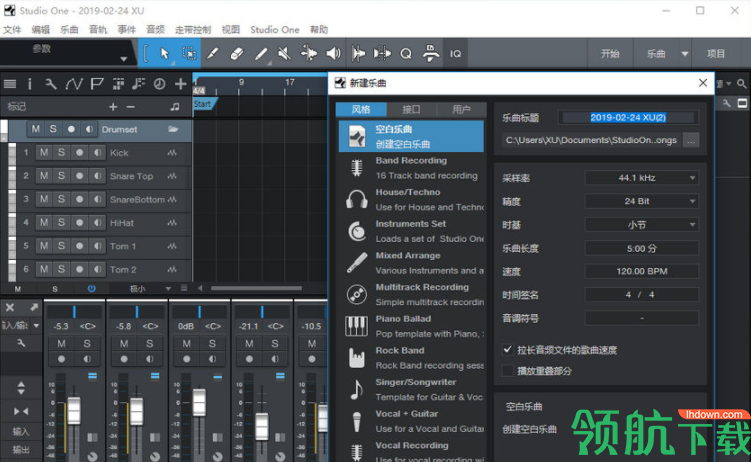Open the Studio One menu
Image resolution: width=751 pixels, height=462 pixels.
275,30
